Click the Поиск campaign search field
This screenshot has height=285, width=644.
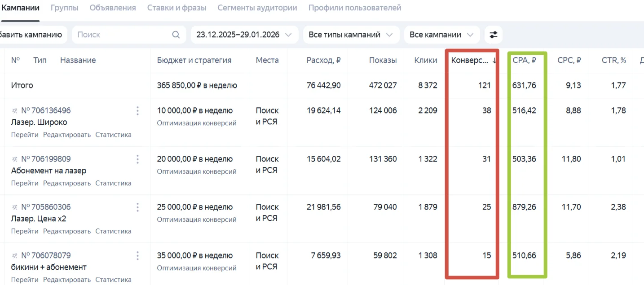click(x=121, y=35)
